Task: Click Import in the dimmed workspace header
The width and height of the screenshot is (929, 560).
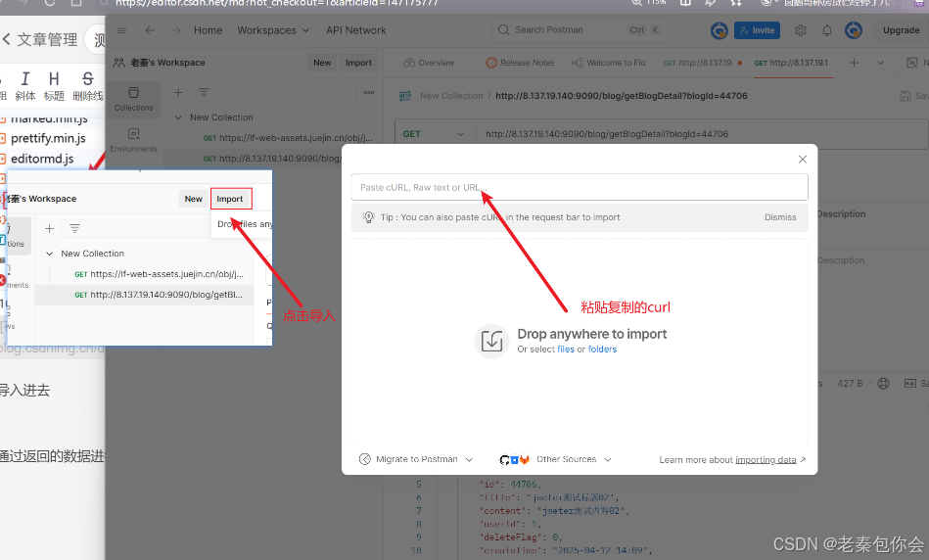Action: point(358,63)
